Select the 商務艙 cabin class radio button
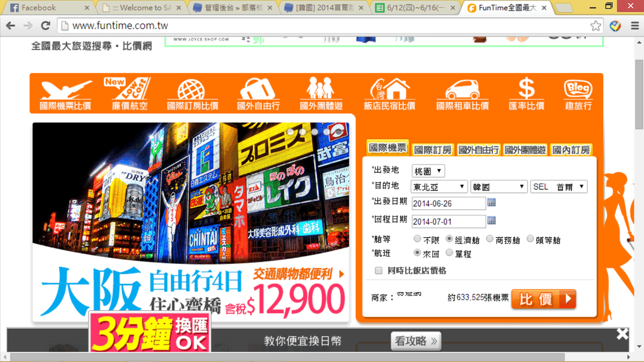644x362 pixels. coord(490,239)
